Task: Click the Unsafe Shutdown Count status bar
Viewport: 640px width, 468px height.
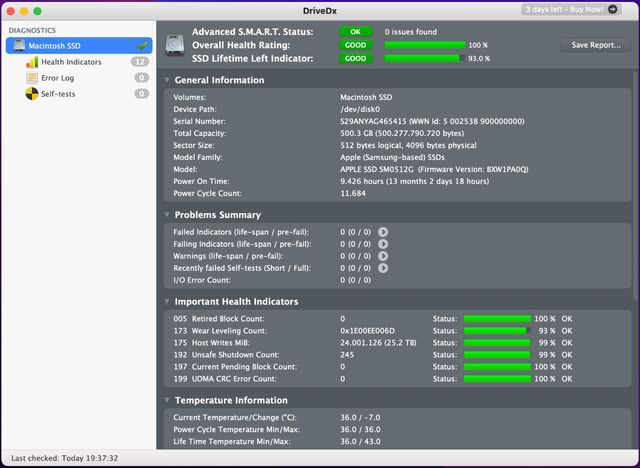Action: click(x=497, y=355)
